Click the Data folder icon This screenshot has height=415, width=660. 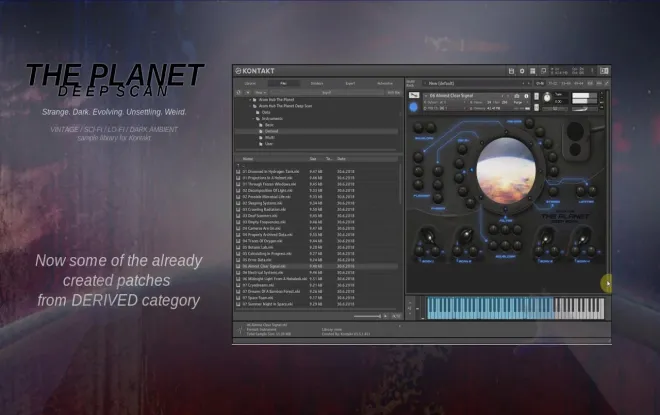pos(257,112)
